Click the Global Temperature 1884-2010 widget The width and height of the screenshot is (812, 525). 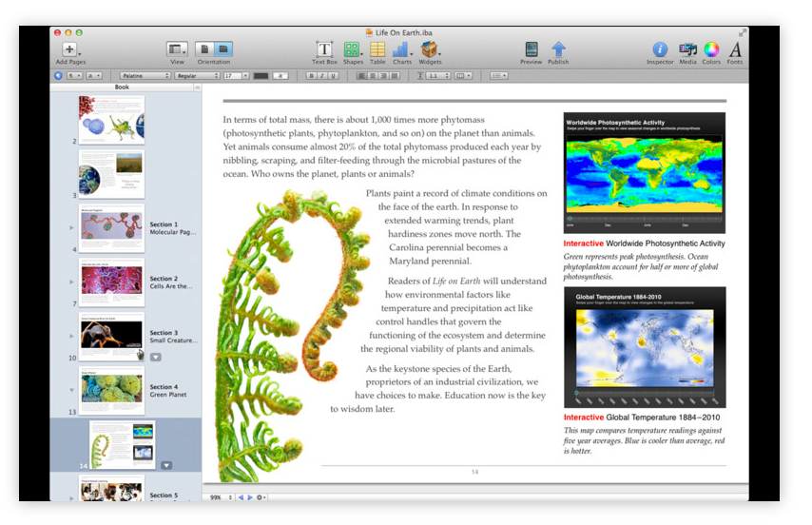(x=645, y=347)
